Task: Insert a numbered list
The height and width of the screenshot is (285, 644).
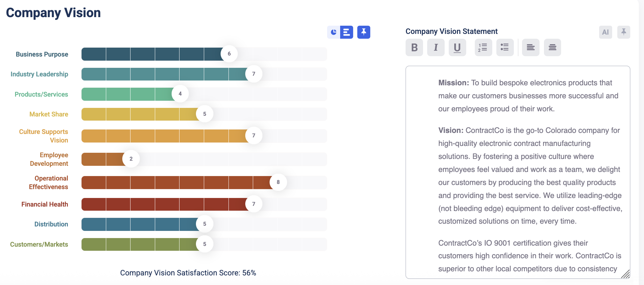Action: 483,47
